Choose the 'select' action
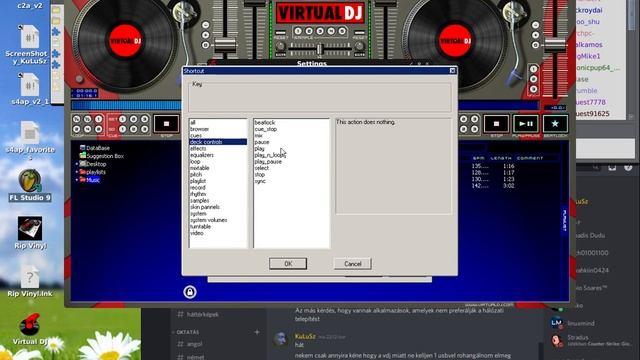640x360 pixels. (x=291, y=168)
